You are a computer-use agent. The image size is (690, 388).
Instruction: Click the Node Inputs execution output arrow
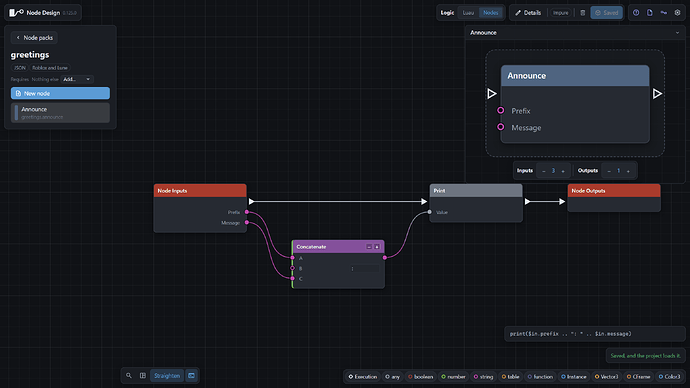point(251,201)
